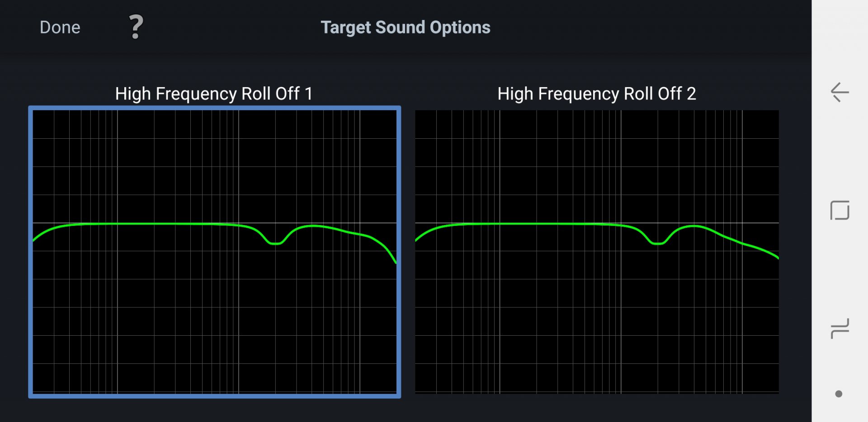The width and height of the screenshot is (868, 422).
Task: Click the dip in Roll Off 1 curve
Action: (x=275, y=243)
